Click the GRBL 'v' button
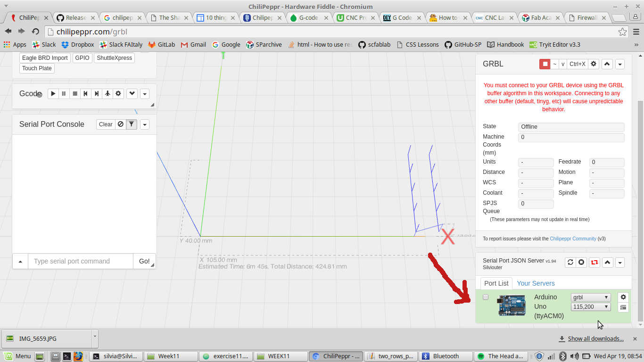This screenshot has height=362, width=644. [563, 64]
